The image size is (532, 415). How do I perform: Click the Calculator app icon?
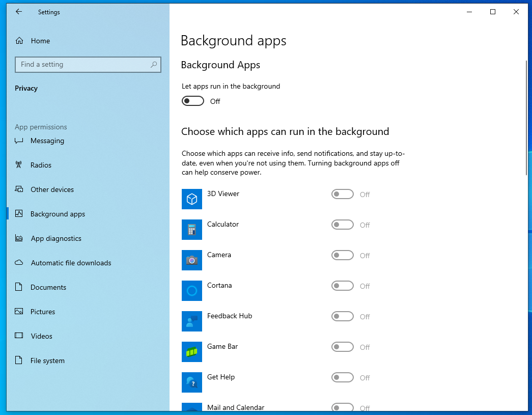tap(192, 230)
